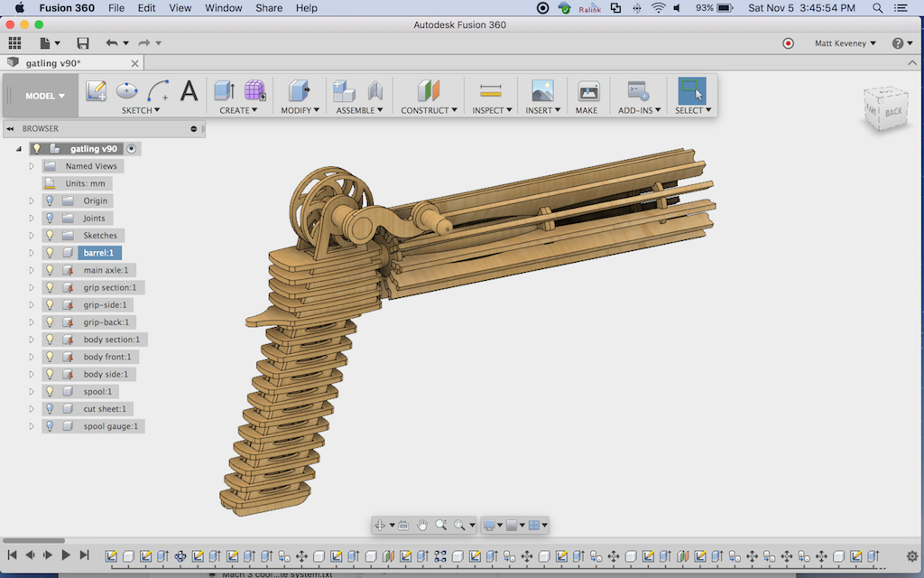Click the Undo arrow icon
The width and height of the screenshot is (924, 578).
tap(111, 43)
